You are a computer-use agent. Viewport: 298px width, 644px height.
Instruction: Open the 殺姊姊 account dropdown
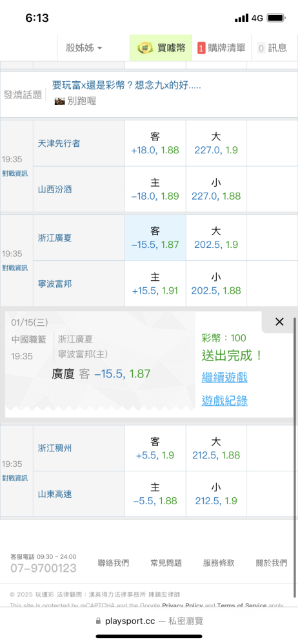tap(84, 48)
